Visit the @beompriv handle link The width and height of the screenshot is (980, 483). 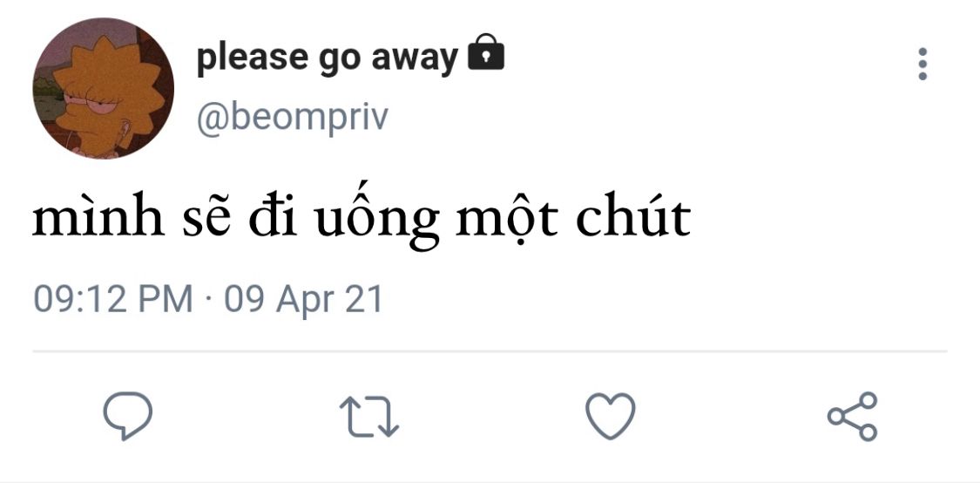[x=293, y=117]
